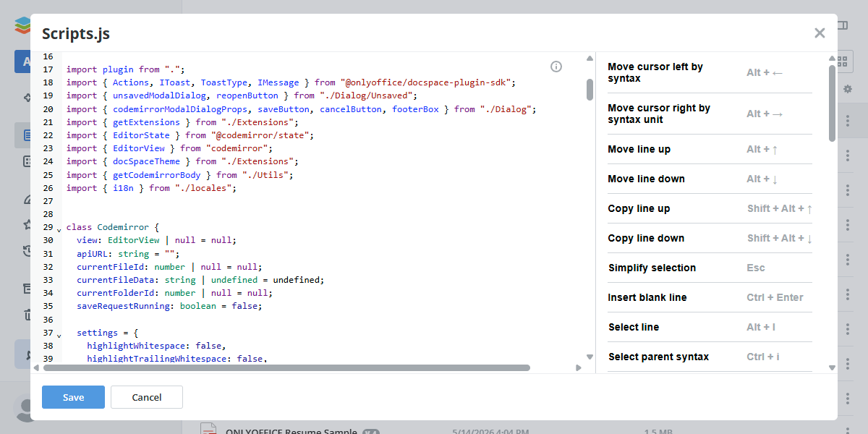Collapse the settings block fold arrow
The width and height of the screenshot is (868, 434).
pos(59,335)
